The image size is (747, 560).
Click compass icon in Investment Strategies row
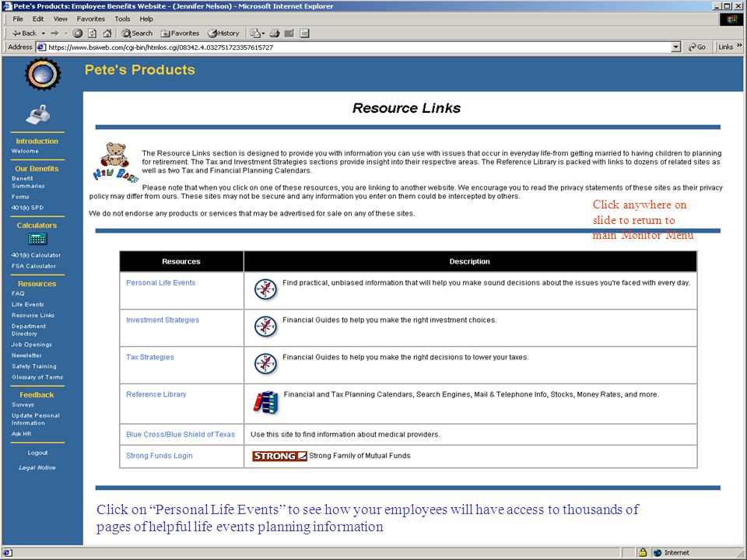(x=265, y=327)
